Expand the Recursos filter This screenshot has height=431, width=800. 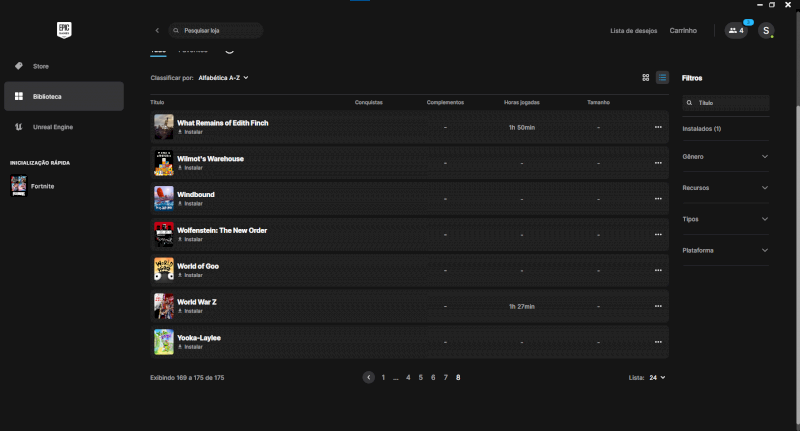point(725,188)
